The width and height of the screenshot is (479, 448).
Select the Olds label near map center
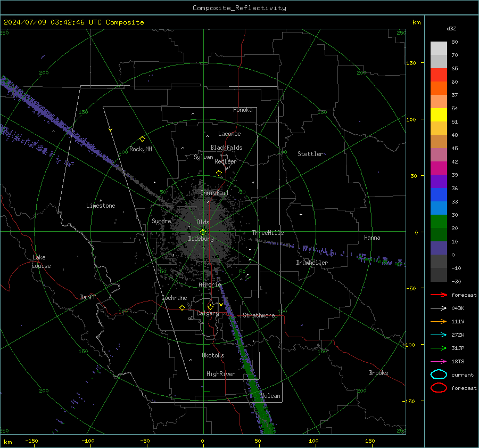click(x=203, y=222)
